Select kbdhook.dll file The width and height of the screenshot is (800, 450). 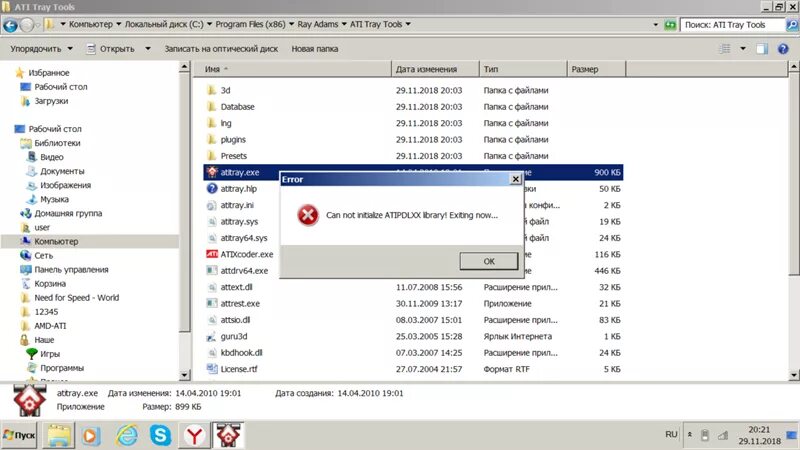(241, 353)
